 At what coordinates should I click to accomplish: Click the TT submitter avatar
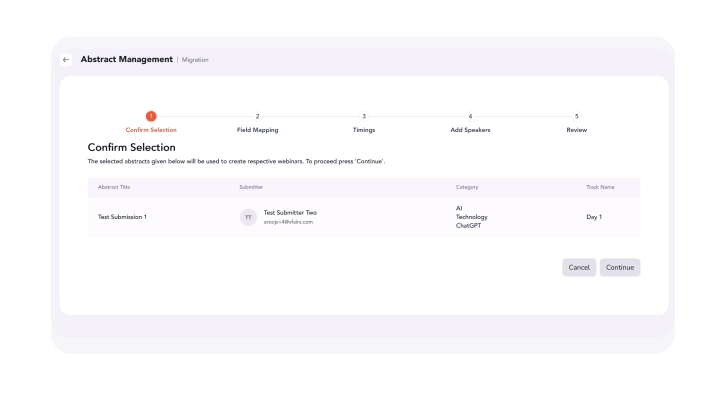tap(248, 217)
